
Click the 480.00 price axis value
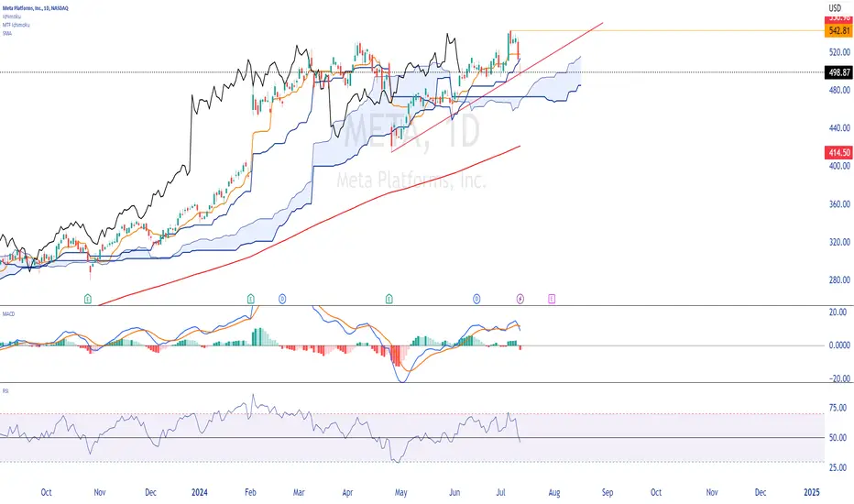pyautogui.click(x=839, y=90)
